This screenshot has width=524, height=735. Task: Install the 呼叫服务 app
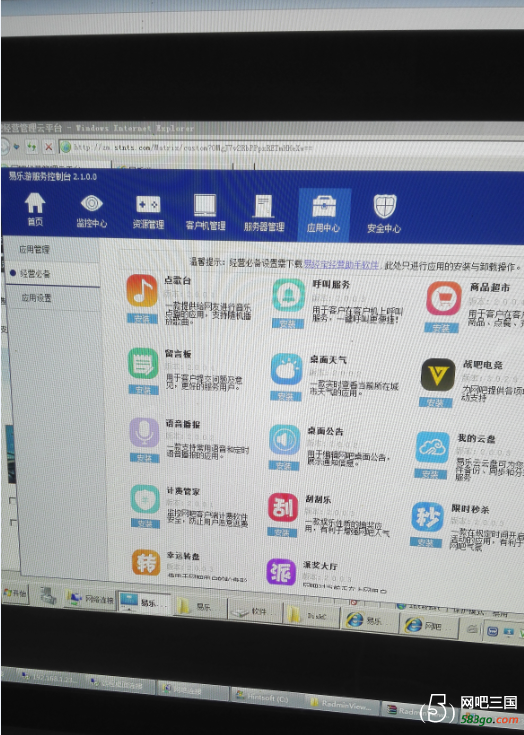(288, 323)
